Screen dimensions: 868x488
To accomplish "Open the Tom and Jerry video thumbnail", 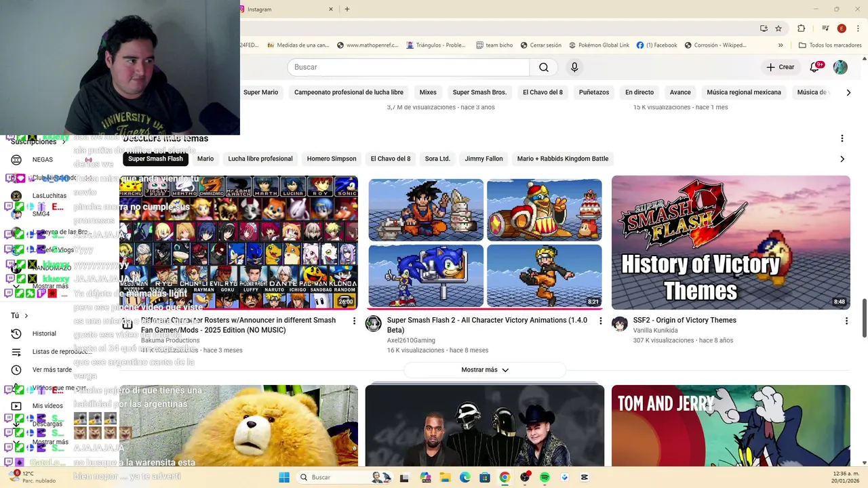I will click(731, 426).
